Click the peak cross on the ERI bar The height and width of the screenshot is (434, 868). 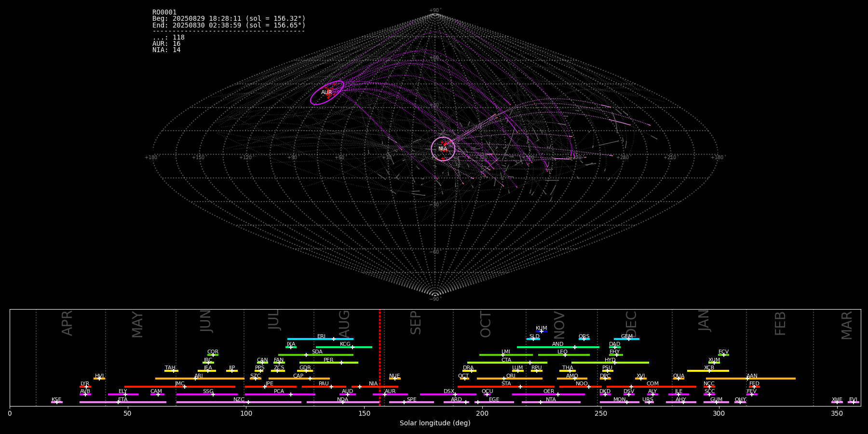[333, 339]
